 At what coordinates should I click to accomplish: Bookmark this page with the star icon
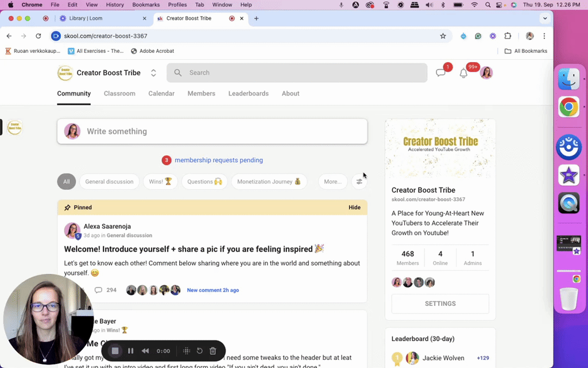click(443, 36)
